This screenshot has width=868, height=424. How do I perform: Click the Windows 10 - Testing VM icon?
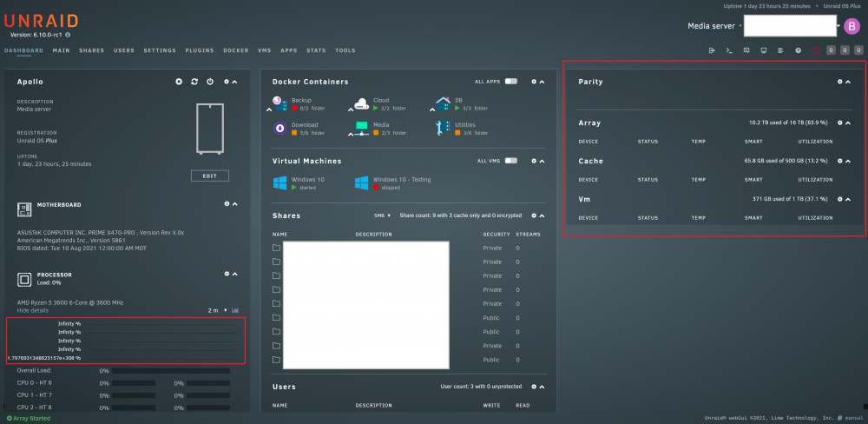pos(361,183)
